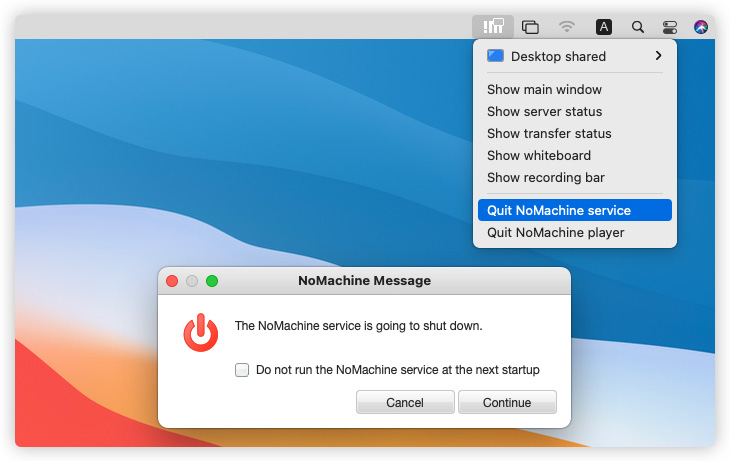Choose Show recording bar
730x461 pixels.
point(545,177)
